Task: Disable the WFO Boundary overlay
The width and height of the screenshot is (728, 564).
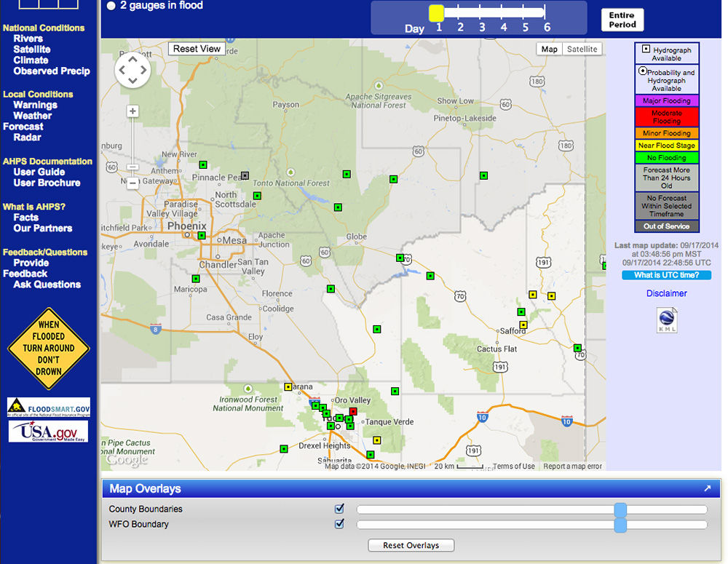Action: [x=339, y=524]
